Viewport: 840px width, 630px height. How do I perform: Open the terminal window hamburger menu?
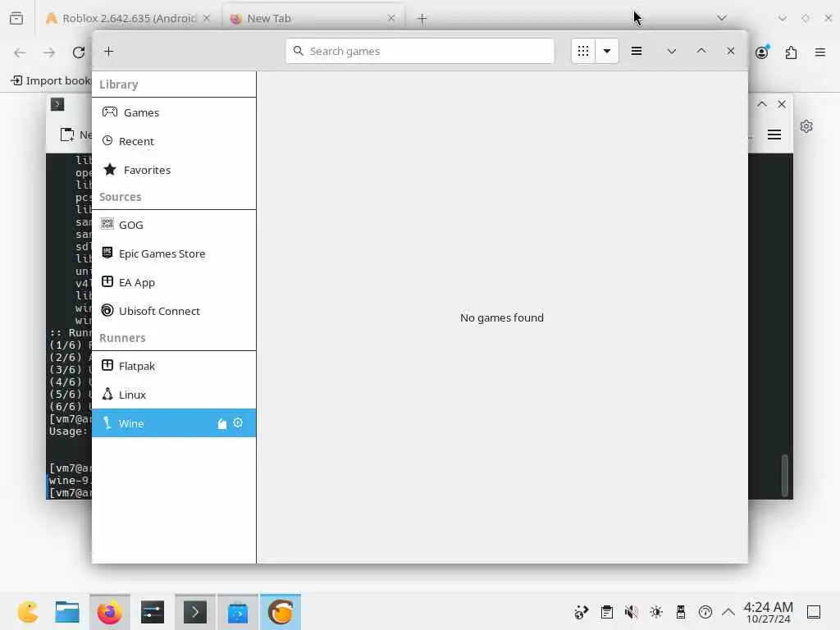click(774, 135)
